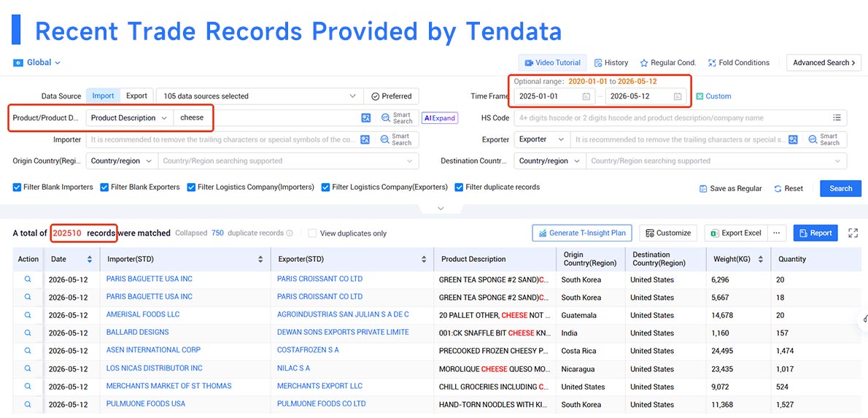This screenshot has width=868, height=418.
Task: Open importer PULMUONE FOODS USA
Action: (x=146, y=403)
